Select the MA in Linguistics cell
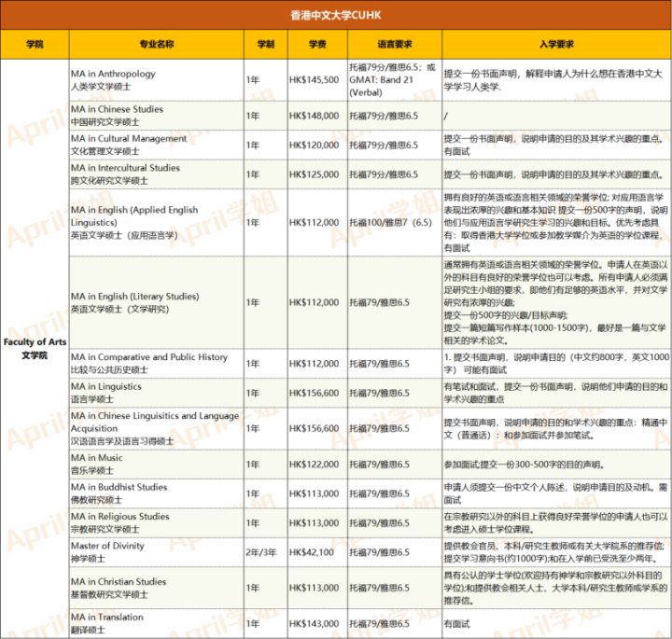 [157, 393]
